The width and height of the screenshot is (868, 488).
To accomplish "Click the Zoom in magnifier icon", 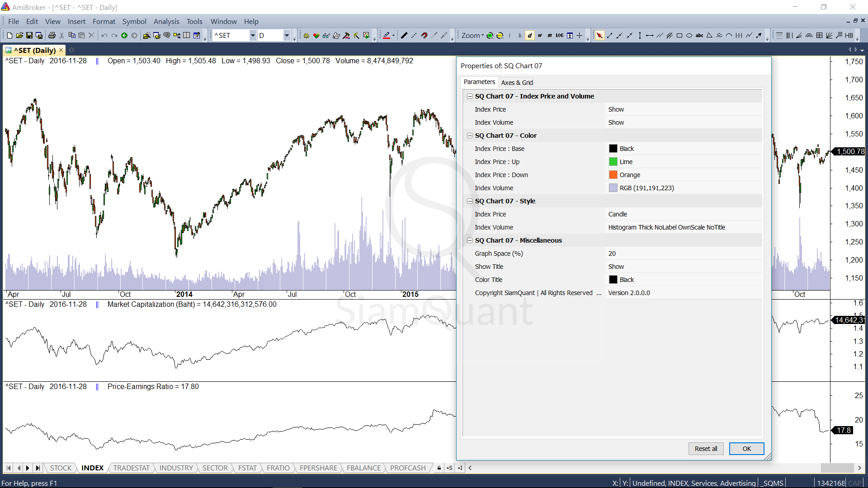I will [490, 35].
